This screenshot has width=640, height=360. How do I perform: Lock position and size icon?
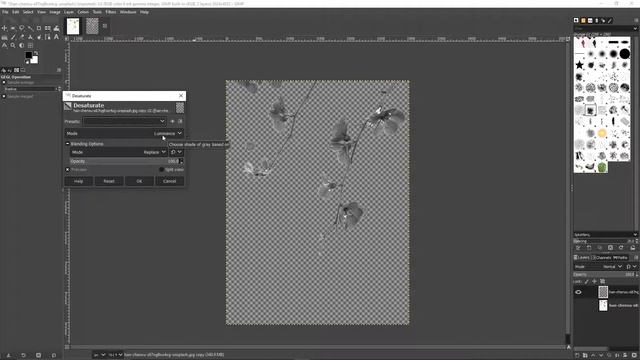pos(594,282)
